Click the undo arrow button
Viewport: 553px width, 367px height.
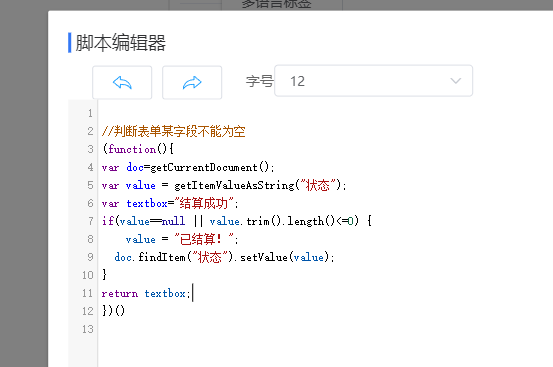(x=122, y=82)
